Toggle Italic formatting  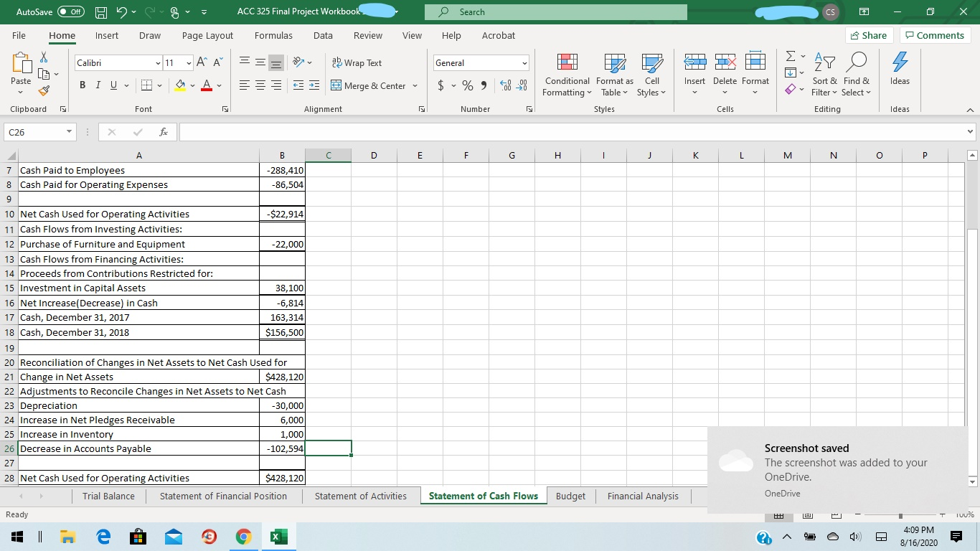tap(98, 85)
